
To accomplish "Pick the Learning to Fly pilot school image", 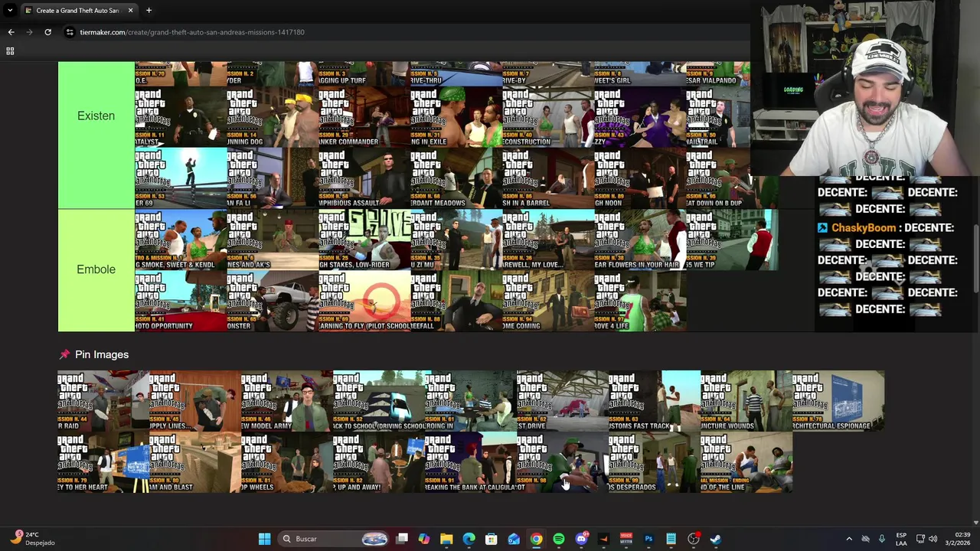I will pos(364,301).
